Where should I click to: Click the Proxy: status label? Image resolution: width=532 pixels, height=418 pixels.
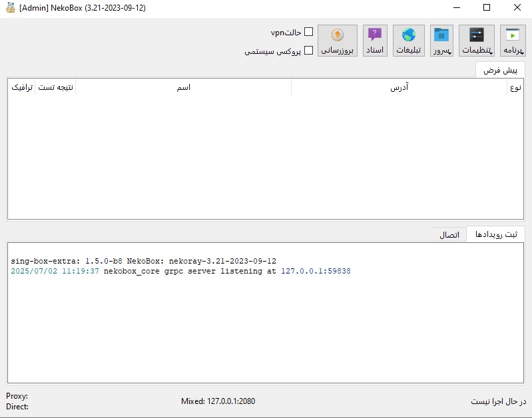[17, 396]
